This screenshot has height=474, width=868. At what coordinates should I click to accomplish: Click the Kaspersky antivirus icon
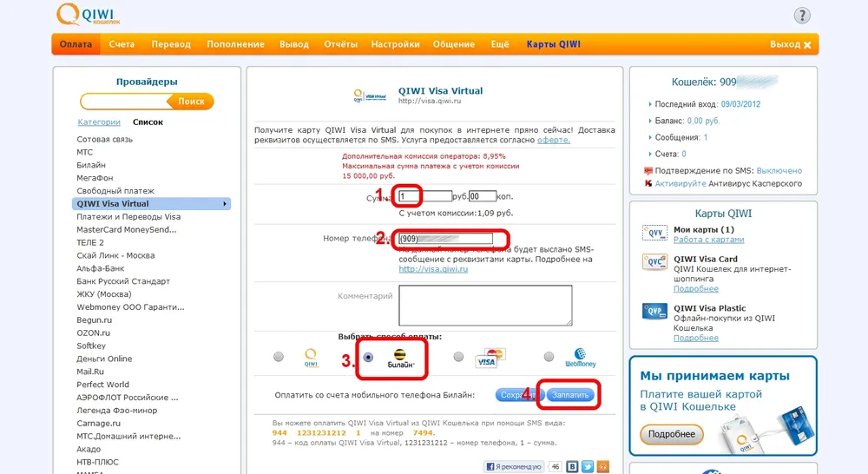point(648,183)
